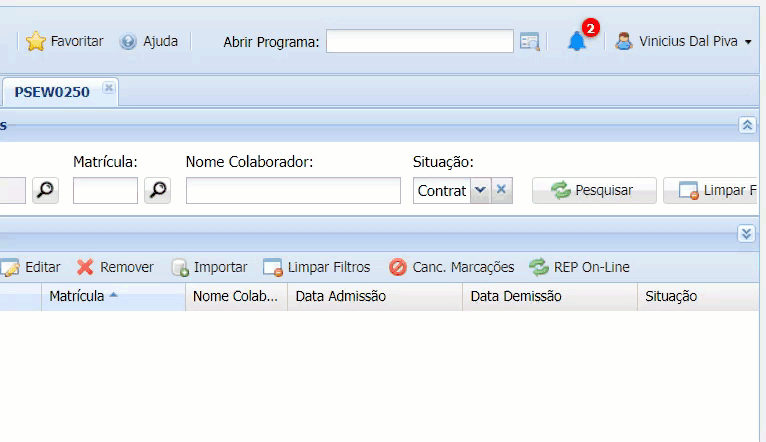
Task: Select the PSEW0250 tab
Action: click(x=52, y=92)
